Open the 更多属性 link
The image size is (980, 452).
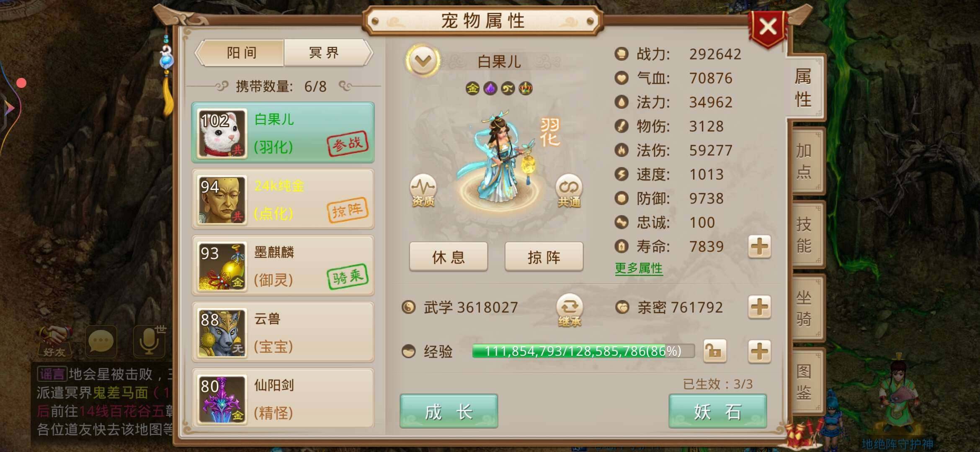[639, 268]
